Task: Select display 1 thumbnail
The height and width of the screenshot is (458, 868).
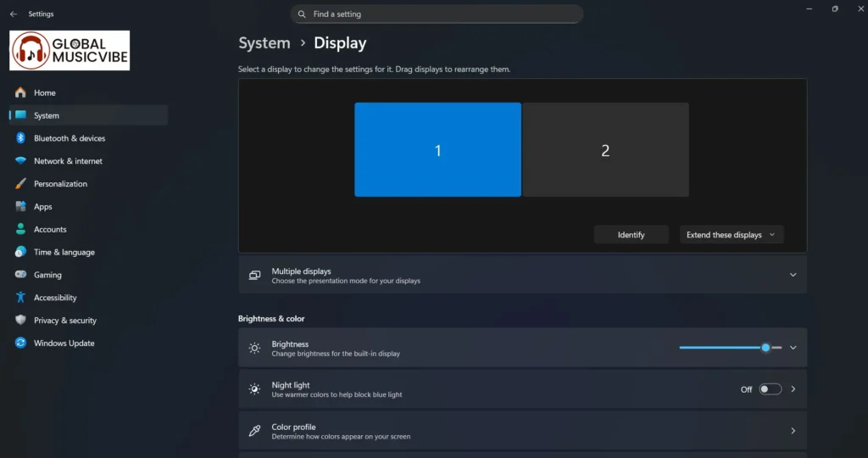Action: [437, 149]
